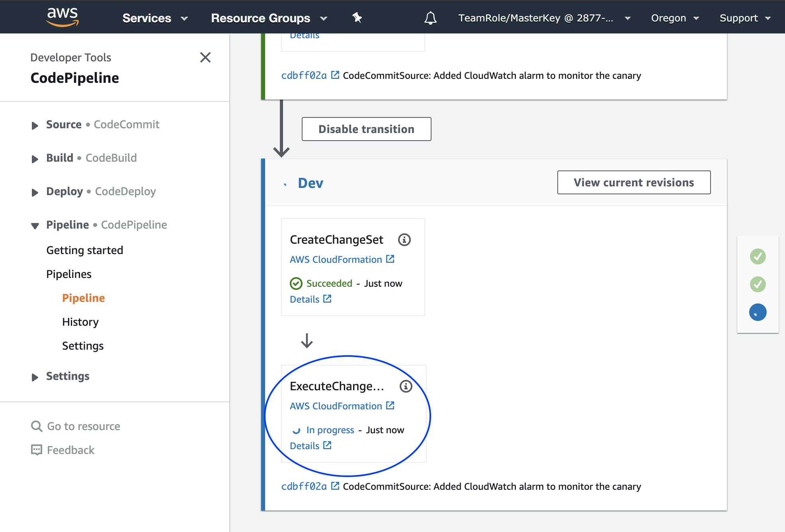Click the info icon on ExecuteChange action
This screenshot has height=532, width=785.
coord(406,386)
